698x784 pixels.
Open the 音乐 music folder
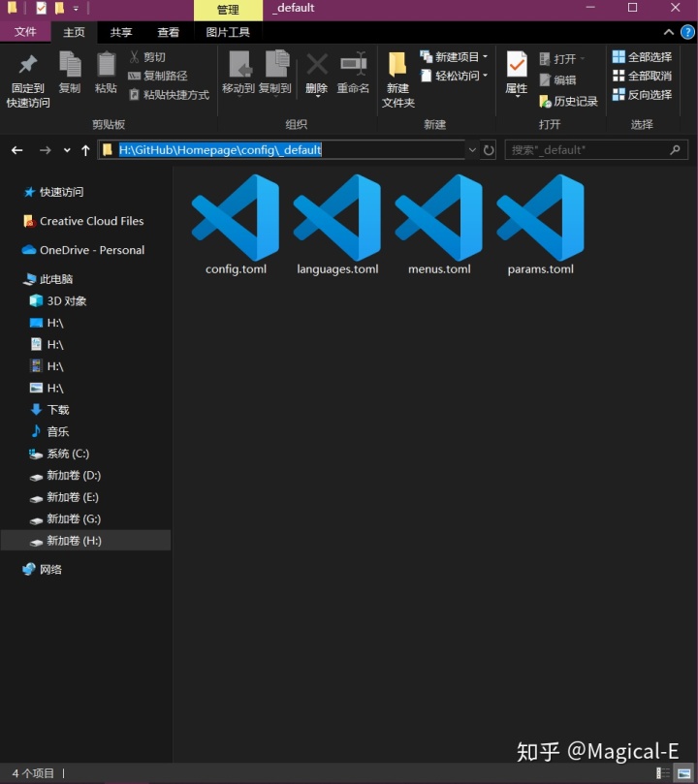tap(49, 431)
